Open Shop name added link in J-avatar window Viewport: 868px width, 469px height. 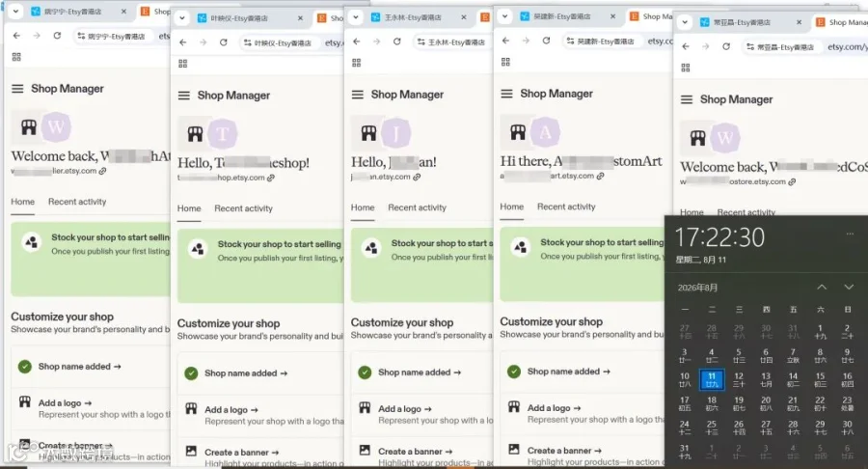click(x=420, y=372)
